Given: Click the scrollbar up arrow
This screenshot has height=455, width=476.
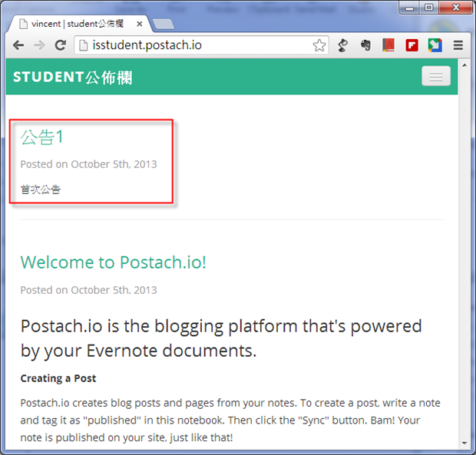Looking at the screenshot, I should pos(464,65).
